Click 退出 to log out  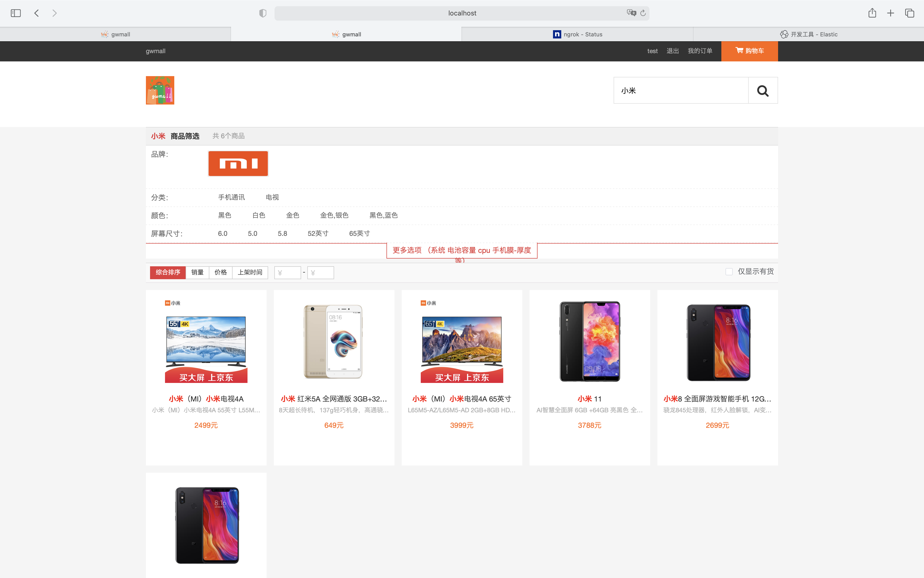click(673, 51)
